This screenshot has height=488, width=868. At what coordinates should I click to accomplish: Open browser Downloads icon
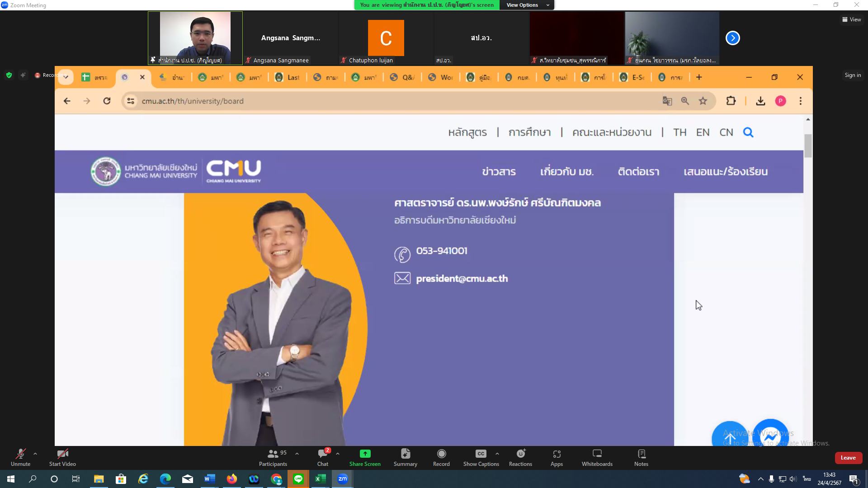(761, 101)
